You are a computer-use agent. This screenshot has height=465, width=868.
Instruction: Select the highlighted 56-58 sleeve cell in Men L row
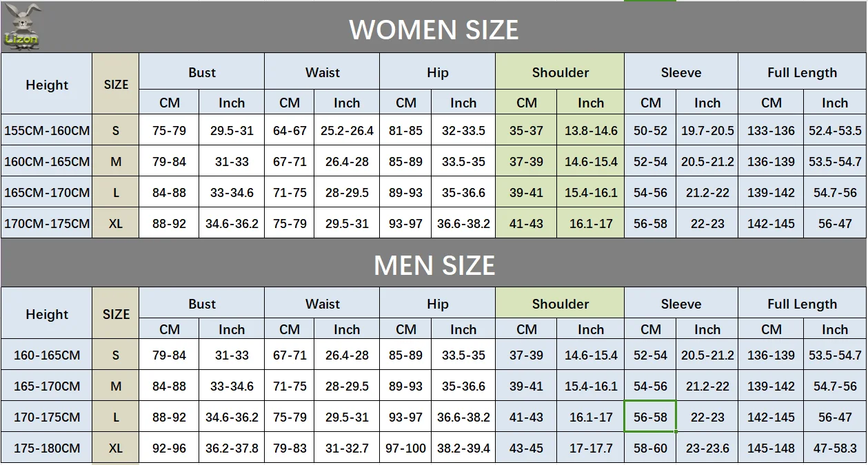[650, 417]
